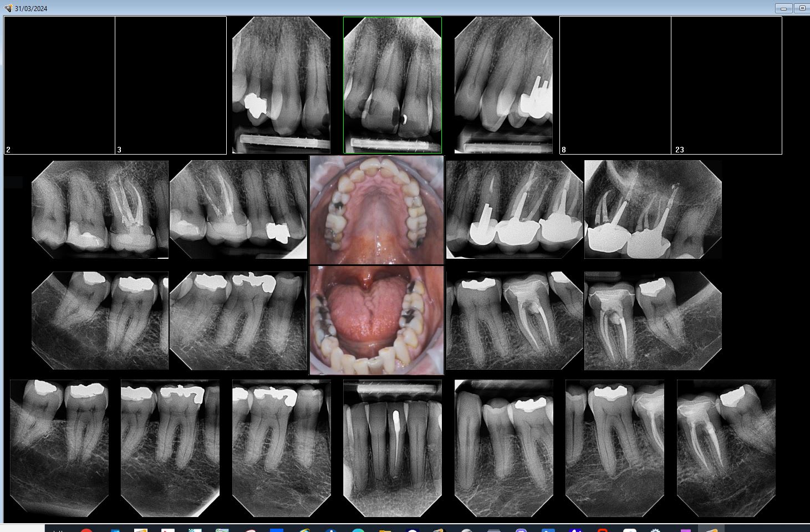Image resolution: width=810 pixels, height=532 pixels.
Task: Select the rightmost X-ray in the second row
Action: click(653, 209)
